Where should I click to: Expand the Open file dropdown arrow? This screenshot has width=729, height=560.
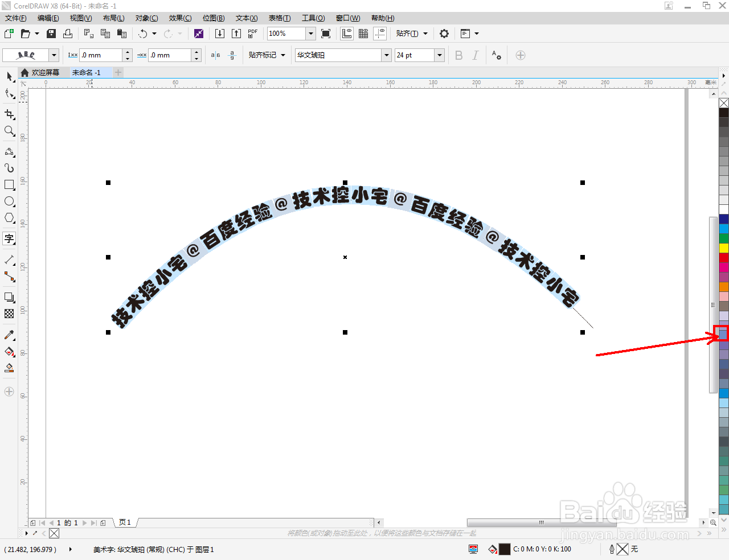coord(37,34)
